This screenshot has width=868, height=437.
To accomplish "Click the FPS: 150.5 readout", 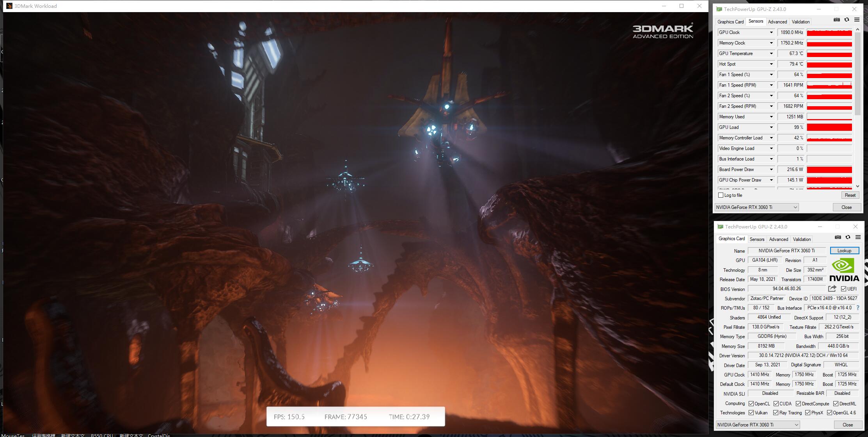I will [289, 417].
